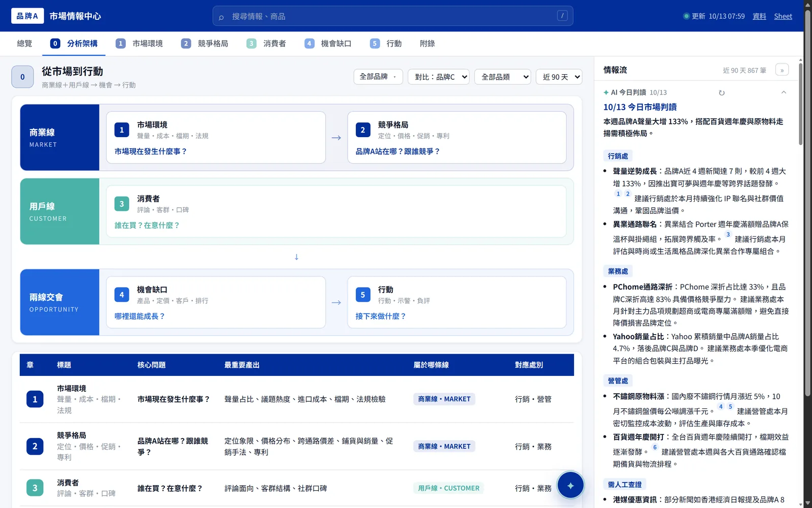This screenshot has height=508, width=812.
Task: Switch to the 競爭格局 tab
Action: [205, 44]
